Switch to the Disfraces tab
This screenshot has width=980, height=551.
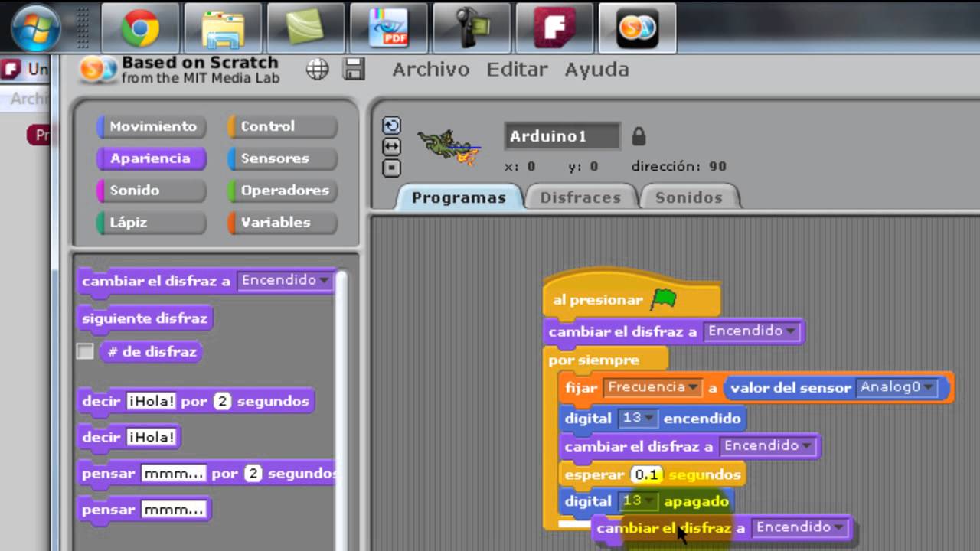(x=580, y=197)
